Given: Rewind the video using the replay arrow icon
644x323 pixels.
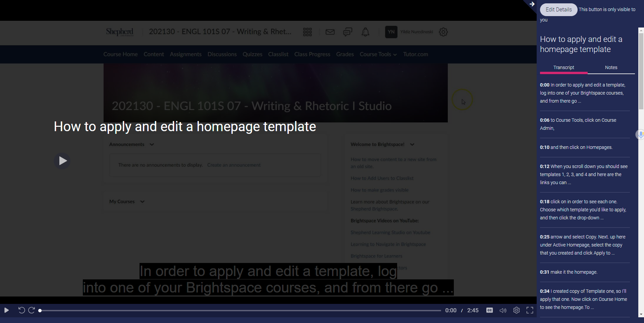Looking at the screenshot, I should pos(21,310).
